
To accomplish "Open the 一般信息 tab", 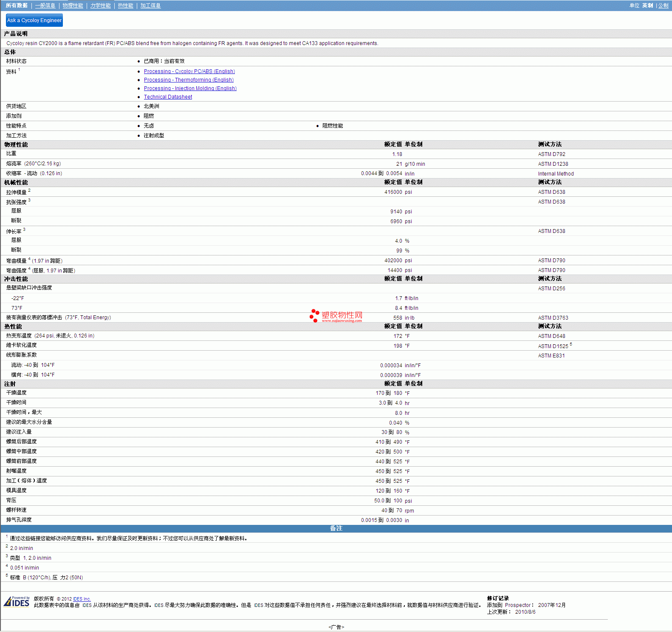I will point(45,6).
